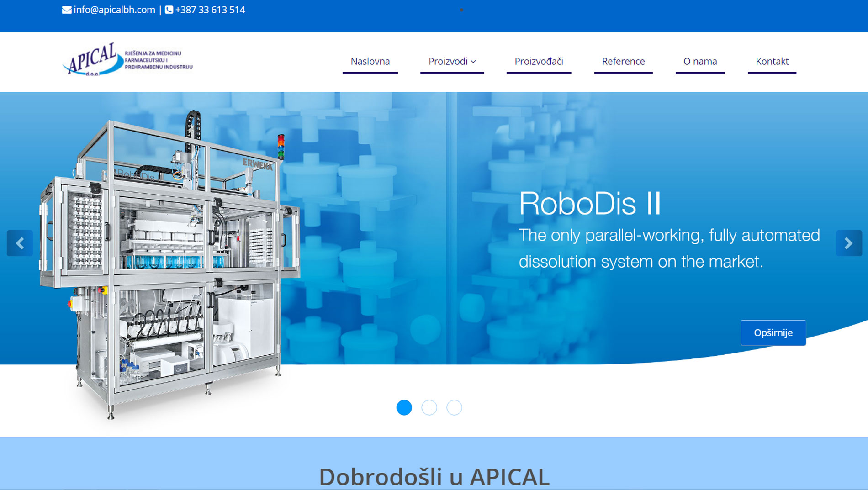Click the envelope icon beside the email address

tap(67, 10)
